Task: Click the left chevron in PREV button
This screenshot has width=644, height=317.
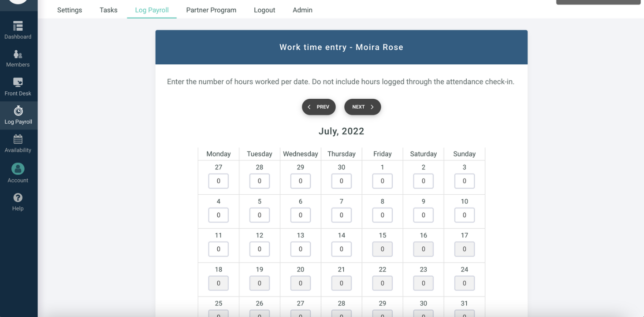Action: coord(309,107)
